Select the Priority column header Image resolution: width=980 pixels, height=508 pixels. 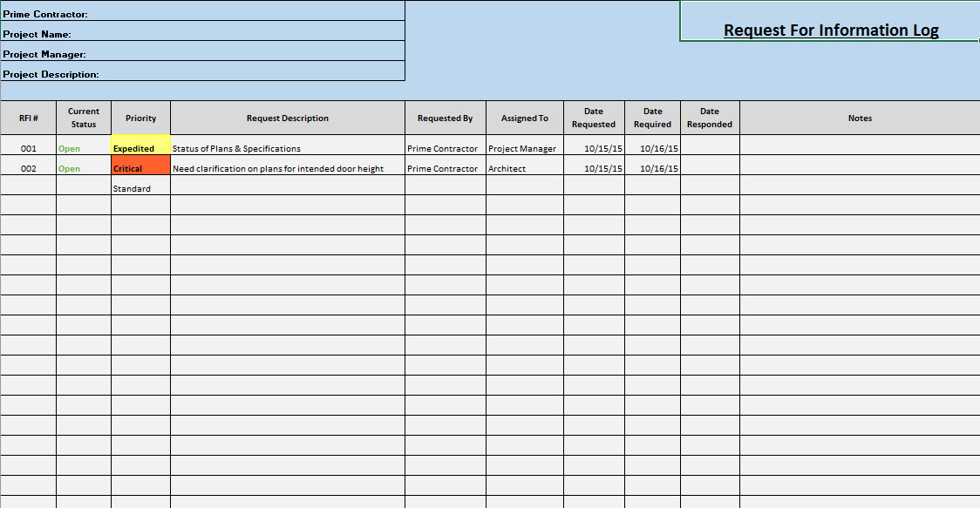coord(140,119)
